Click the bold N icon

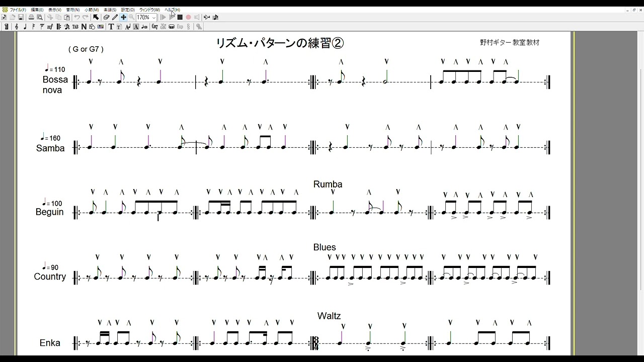pyautogui.click(x=84, y=27)
